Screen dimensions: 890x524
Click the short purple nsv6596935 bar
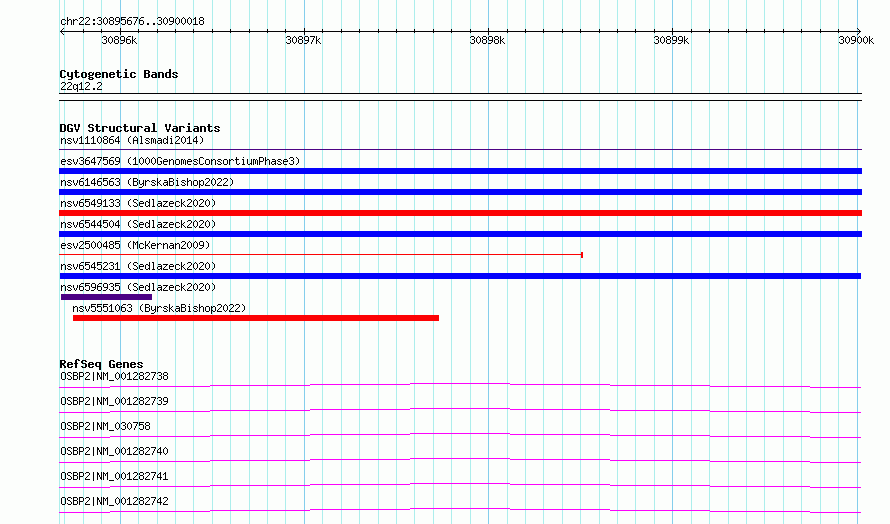[106, 297]
